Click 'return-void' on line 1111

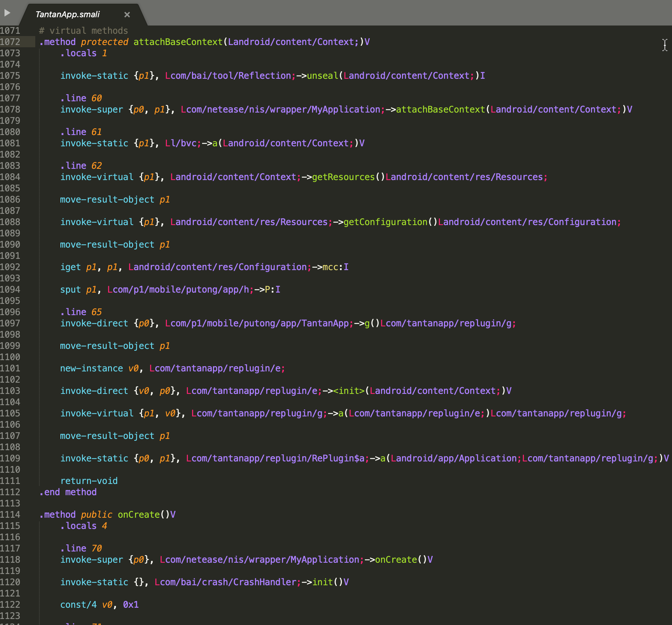(x=89, y=481)
